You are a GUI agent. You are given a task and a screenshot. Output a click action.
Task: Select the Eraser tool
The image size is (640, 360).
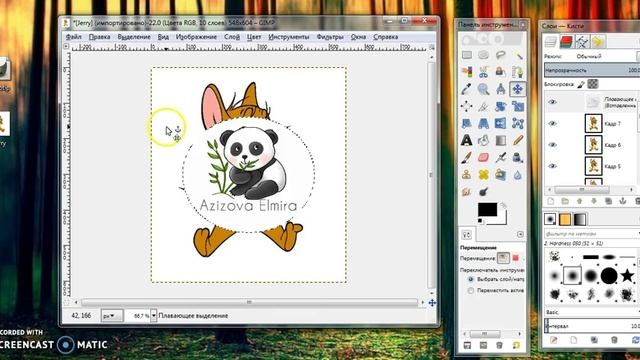[484, 158]
